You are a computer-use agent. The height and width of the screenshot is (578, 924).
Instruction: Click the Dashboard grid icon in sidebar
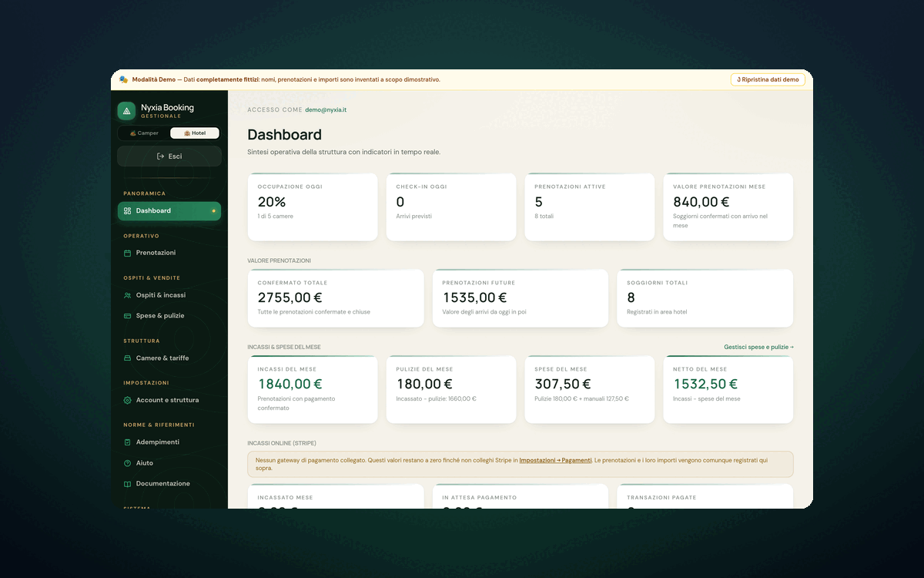(128, 210)
